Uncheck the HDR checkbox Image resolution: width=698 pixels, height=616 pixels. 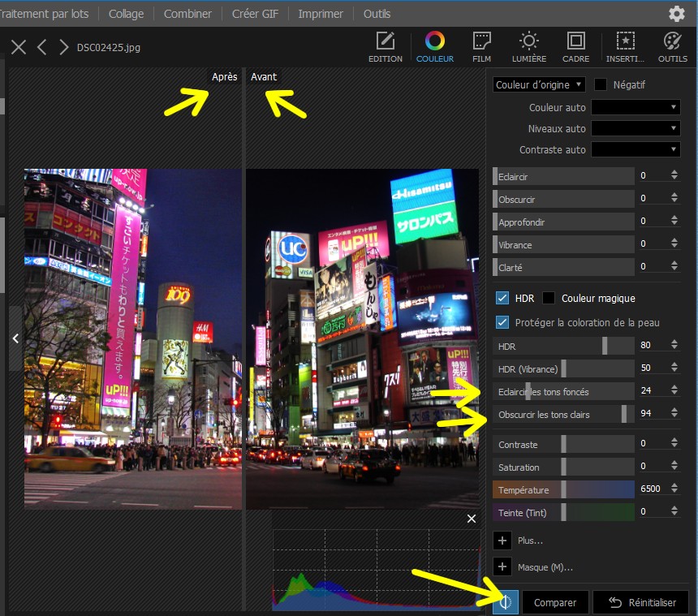point(502,298)
